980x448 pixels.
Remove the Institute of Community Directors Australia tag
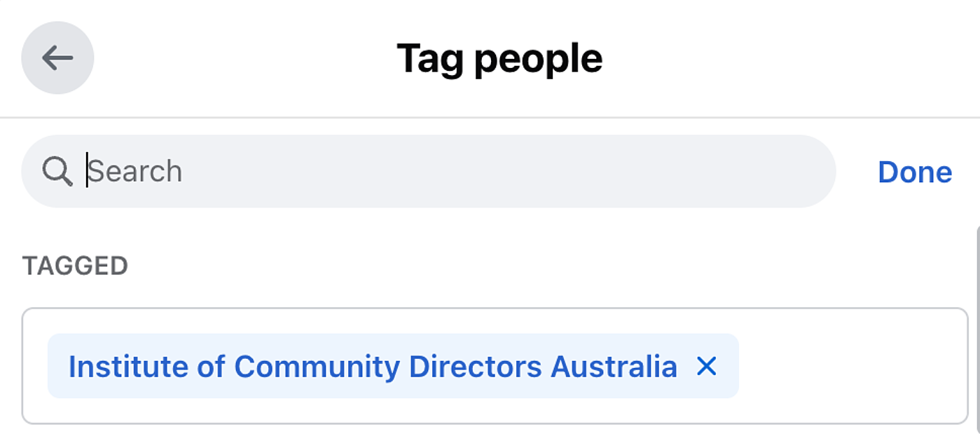pos(707,365)
